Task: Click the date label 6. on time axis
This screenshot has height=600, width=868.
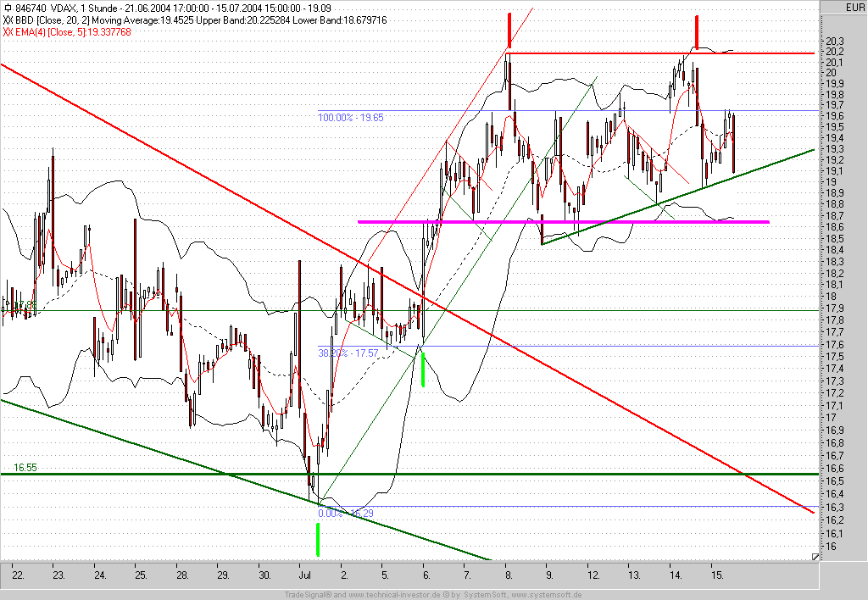Action: [426, 575]
